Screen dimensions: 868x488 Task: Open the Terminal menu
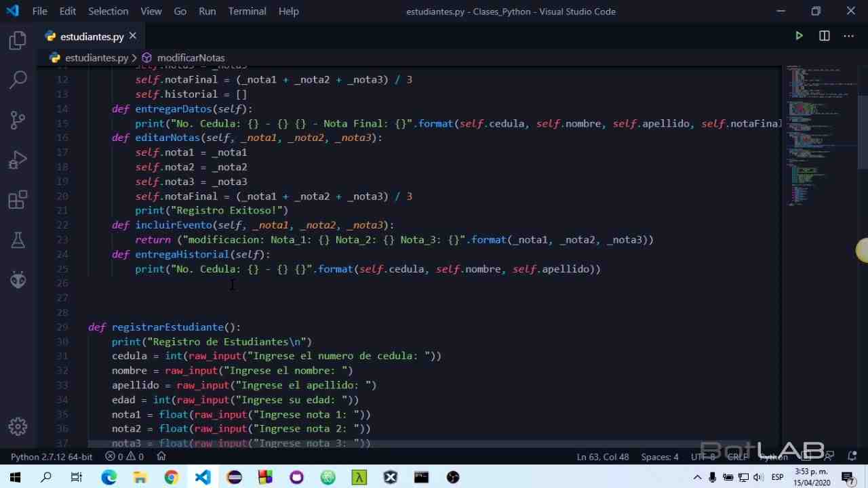(247, 11)
